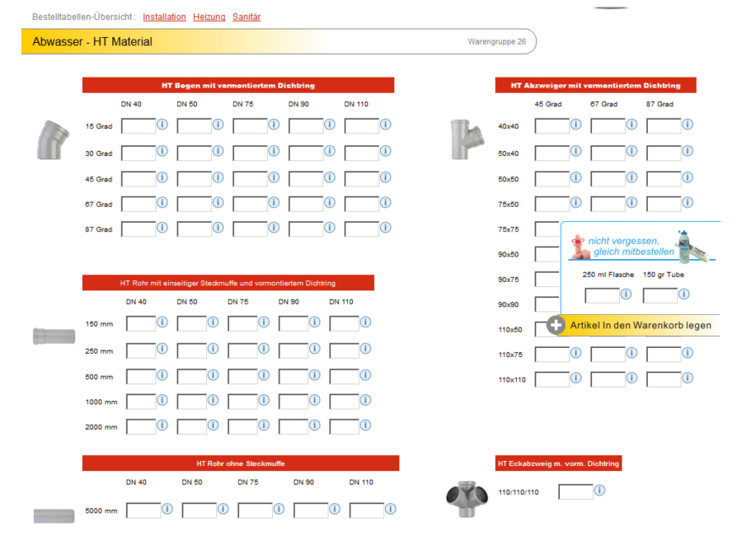Screen dimensions: 756x560
Task: Open info icon for HT Bogen 15 Grad DN 110
Action: pos(386,125)
